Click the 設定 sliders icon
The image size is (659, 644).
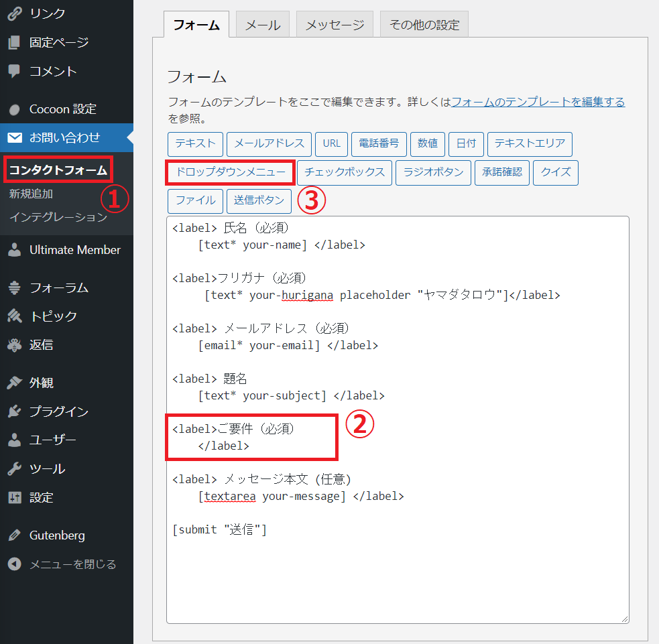coord(14,497)
